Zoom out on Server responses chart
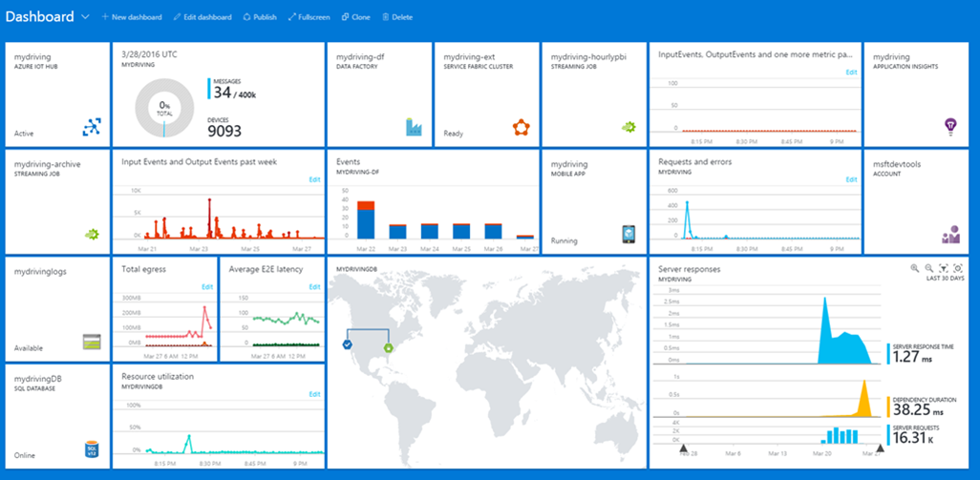The image size is (980, 480). [928, 269]
